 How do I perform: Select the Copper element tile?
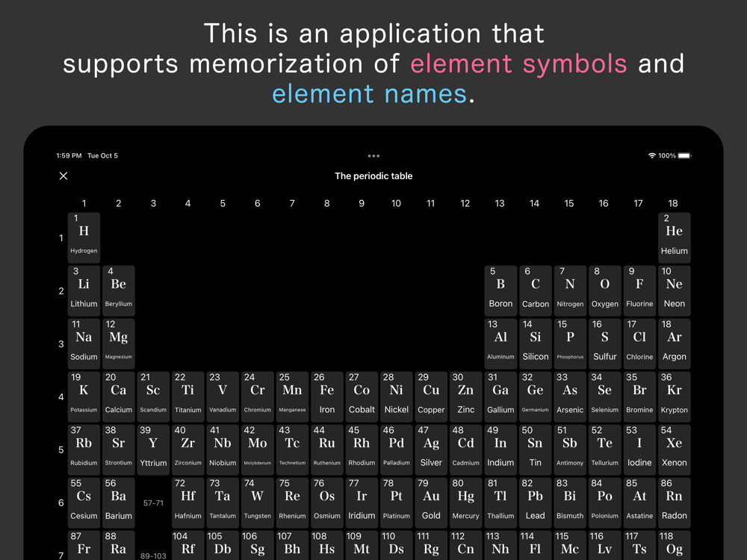[431, 397]
